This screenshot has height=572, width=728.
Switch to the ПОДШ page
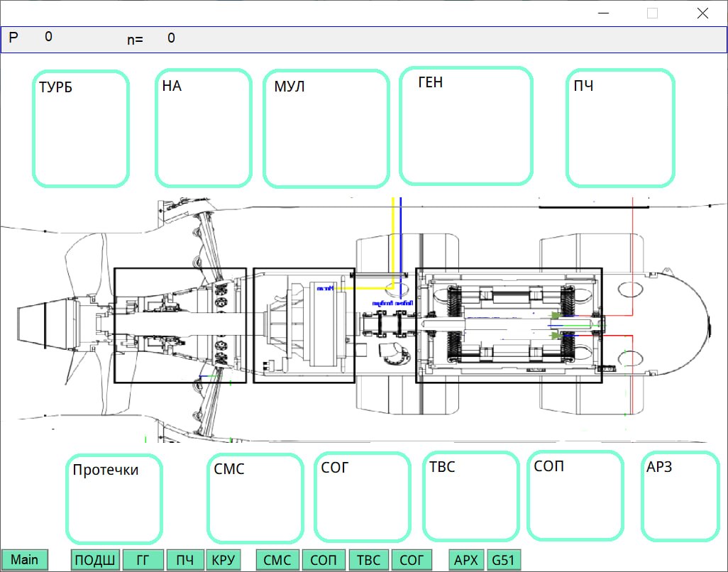[x=95, y=560]
